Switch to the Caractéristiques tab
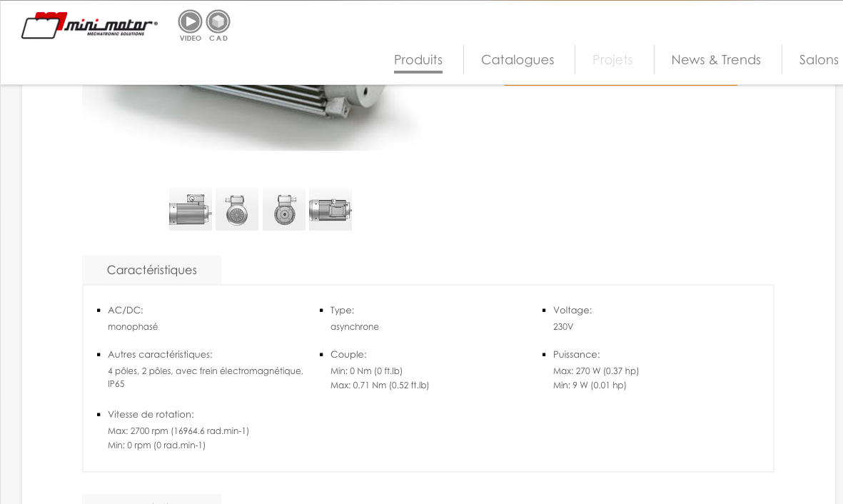 click(151, 270)
